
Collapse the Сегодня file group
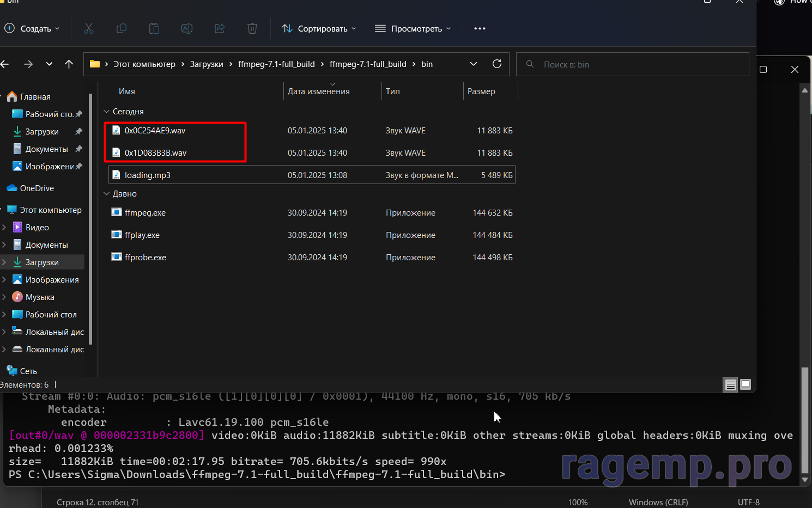point(107,112)
